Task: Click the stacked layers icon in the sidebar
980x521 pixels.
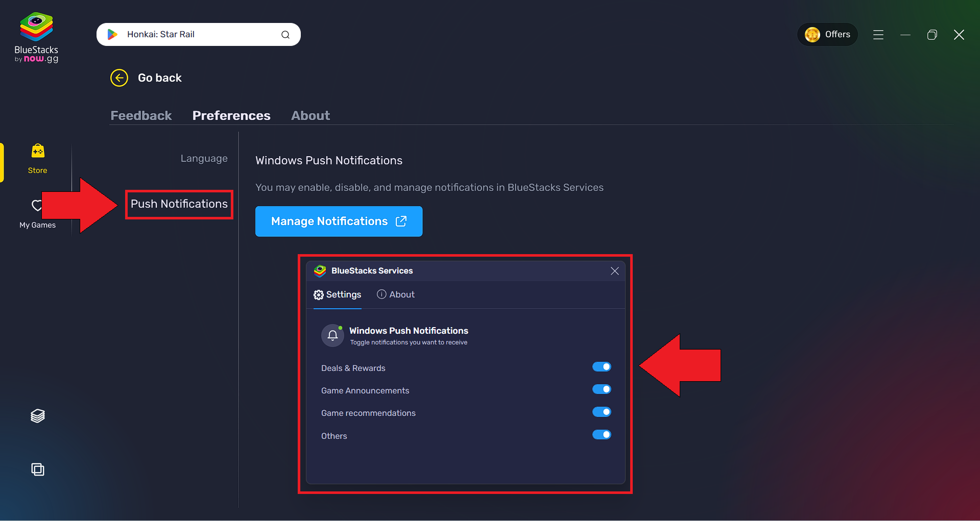Action: pos(37,415)
